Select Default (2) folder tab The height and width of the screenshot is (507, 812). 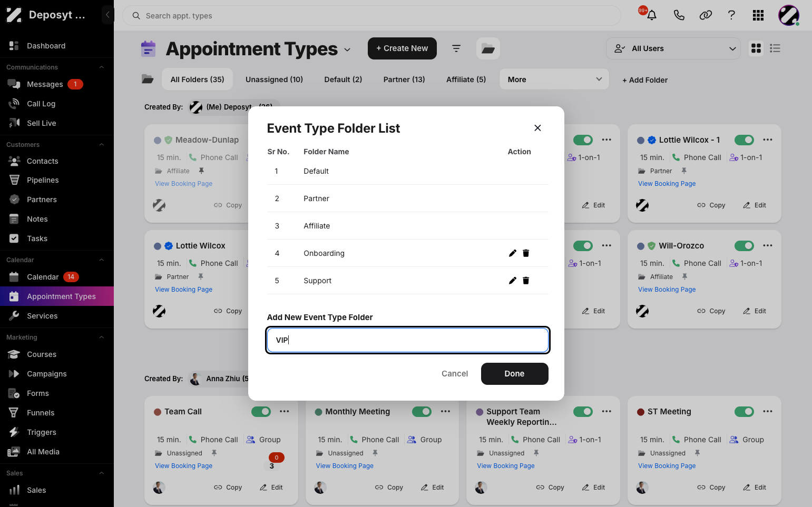(x=343, y=79)
